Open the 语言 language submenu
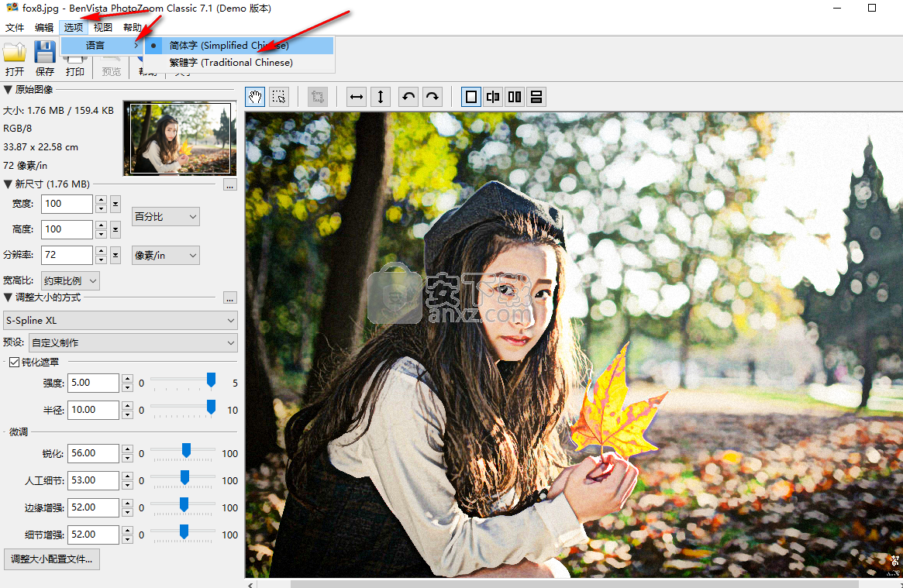The image size is (903, 588). coord(102,46)
